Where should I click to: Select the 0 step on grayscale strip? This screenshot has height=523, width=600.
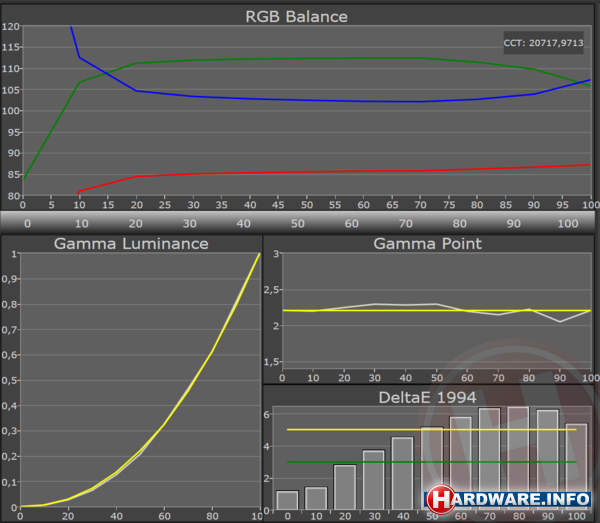tap(27, 222)
